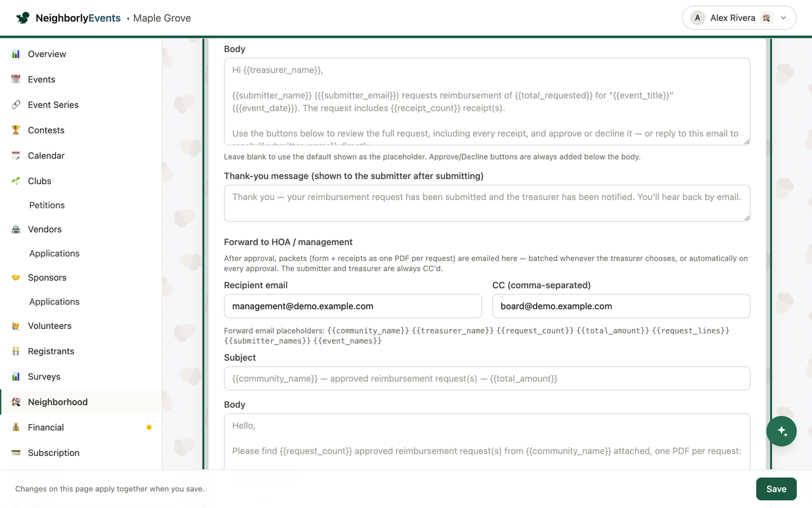Open the sparkle assistant floating button

tap(782, 431)
